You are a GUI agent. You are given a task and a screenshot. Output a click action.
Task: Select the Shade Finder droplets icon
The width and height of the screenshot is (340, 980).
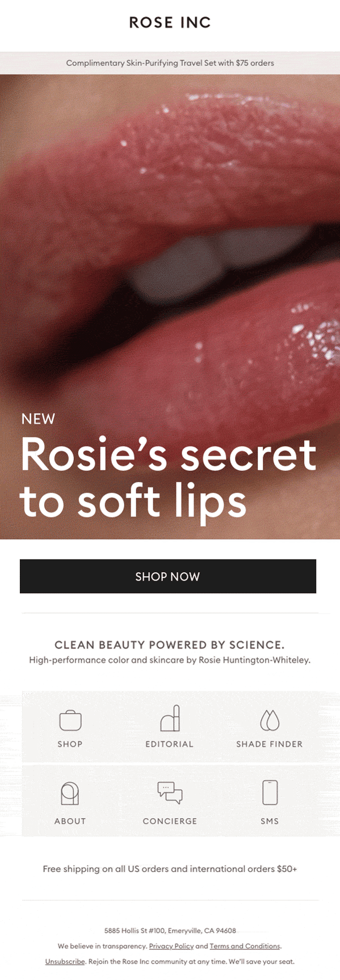(270, 720)
